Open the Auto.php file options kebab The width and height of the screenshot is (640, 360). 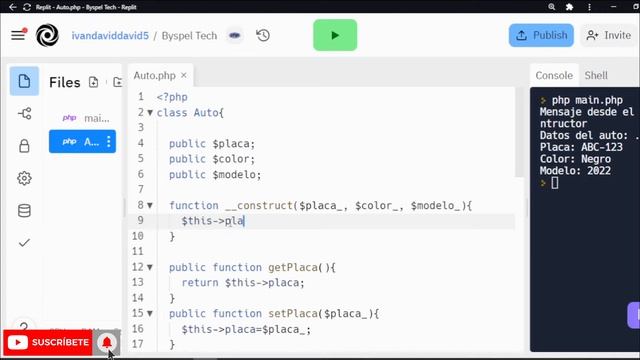click(109, 142)
